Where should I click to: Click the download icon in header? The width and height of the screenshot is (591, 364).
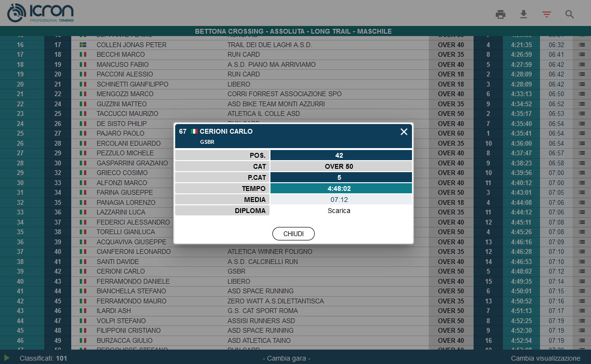click(524, 14)
